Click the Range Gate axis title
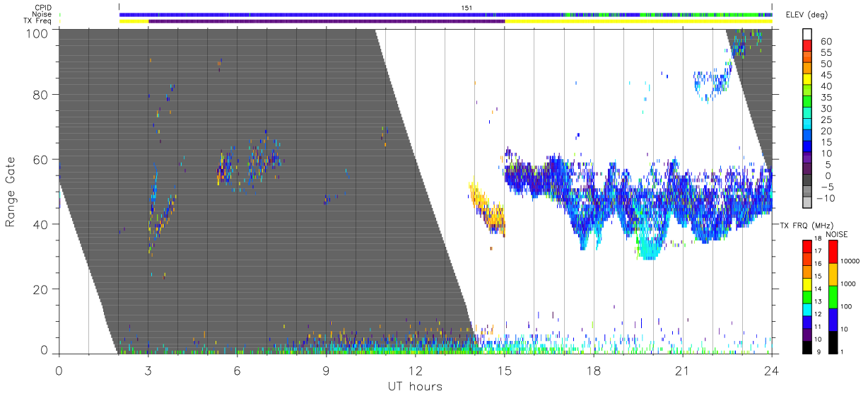The image size is (868, 401). (x=11, y=192)
